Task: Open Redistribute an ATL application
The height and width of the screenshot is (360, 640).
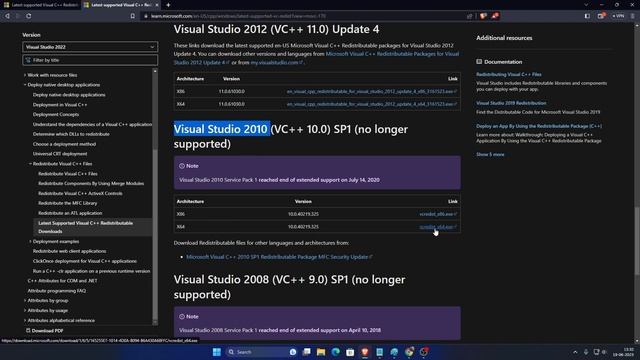Action: click(x=70, y=213)
